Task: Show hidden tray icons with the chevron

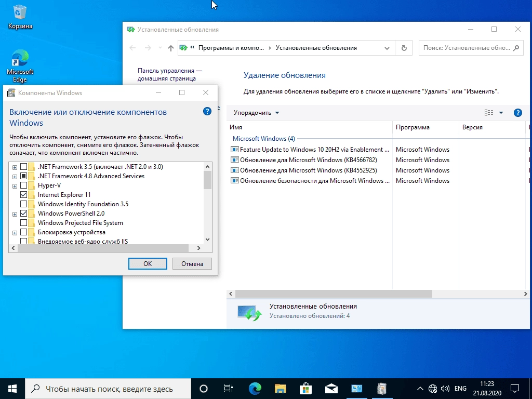Action: [x=420, y=389]
